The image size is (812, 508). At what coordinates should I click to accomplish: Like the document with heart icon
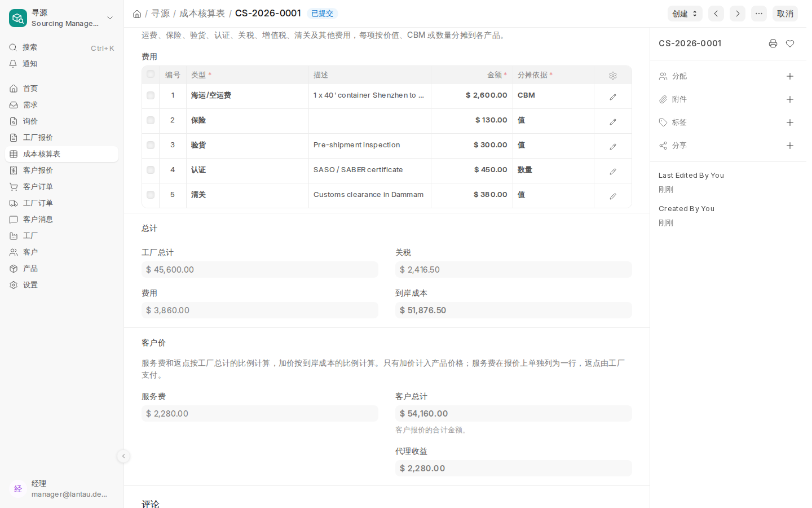[790, 43]
